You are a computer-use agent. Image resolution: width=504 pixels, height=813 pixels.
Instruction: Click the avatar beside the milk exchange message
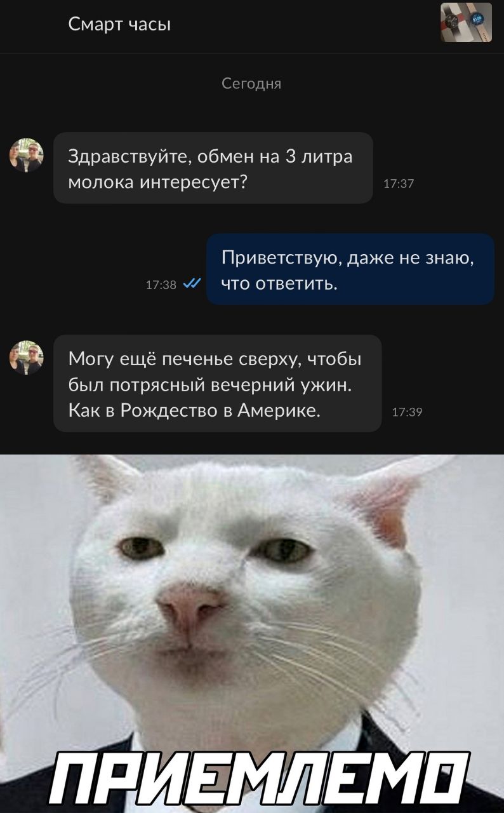pyautogui.click(x=26, y=156)
